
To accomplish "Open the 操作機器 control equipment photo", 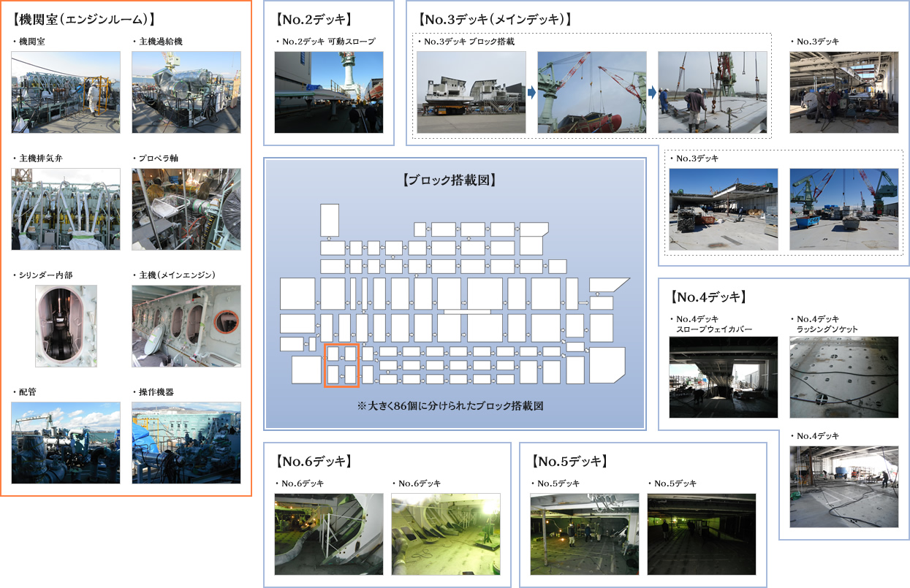I will [x=186, y=443].
